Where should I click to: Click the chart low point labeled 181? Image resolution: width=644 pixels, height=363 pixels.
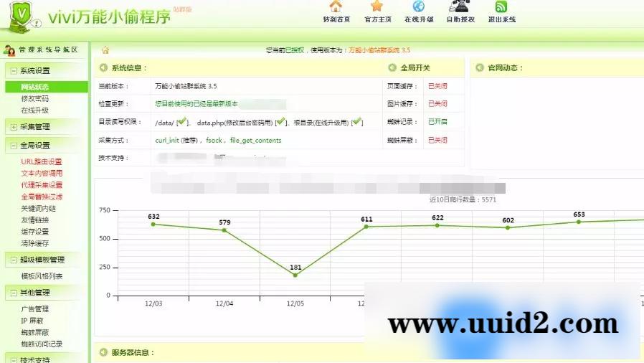pyautogui.click(x=295, y=275)
